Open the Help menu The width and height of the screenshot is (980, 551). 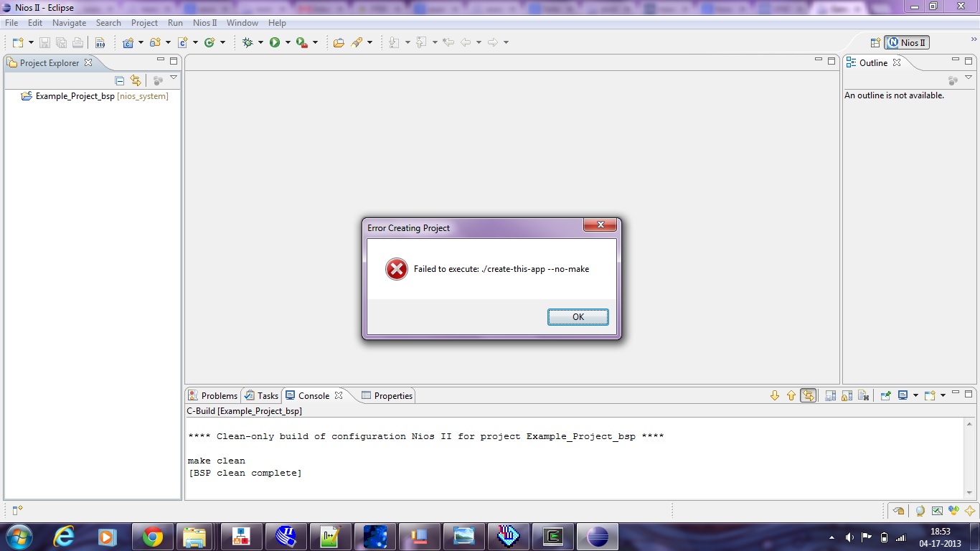277,23
